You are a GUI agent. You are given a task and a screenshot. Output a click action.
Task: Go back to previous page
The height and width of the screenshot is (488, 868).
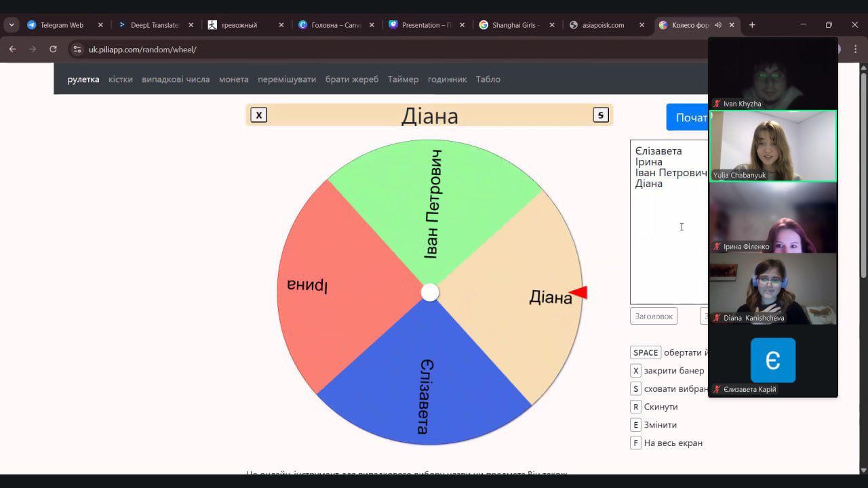point(12,49)
